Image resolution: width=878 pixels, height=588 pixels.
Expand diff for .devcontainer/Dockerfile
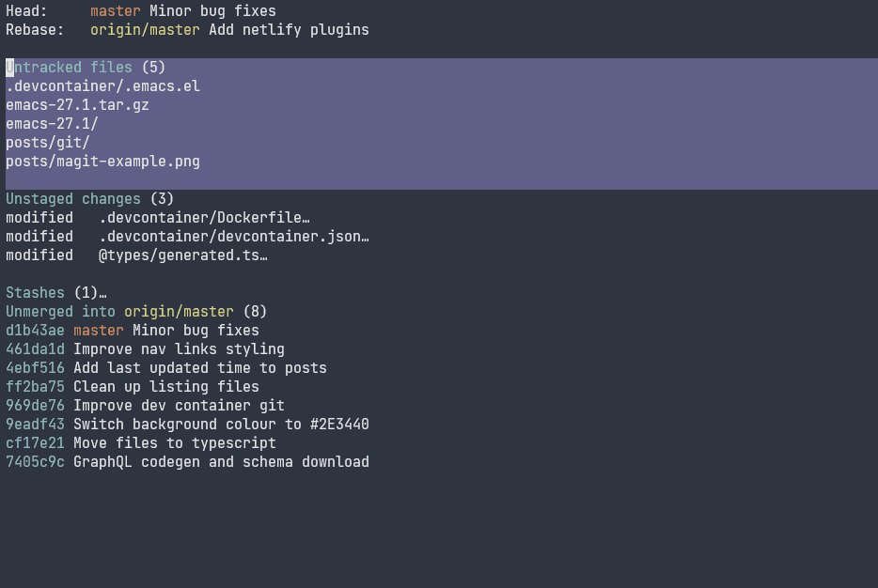click(204, 218)
